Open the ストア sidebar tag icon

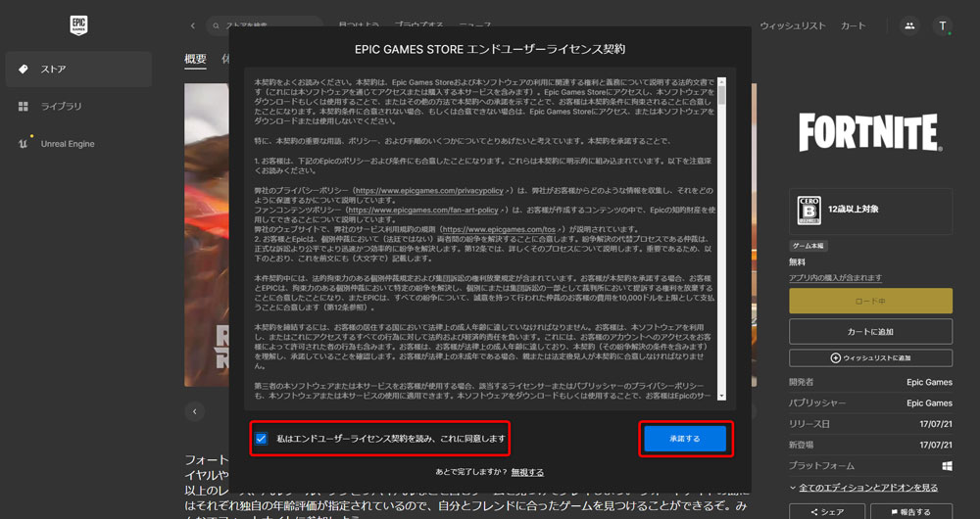[x=24, y=70]
